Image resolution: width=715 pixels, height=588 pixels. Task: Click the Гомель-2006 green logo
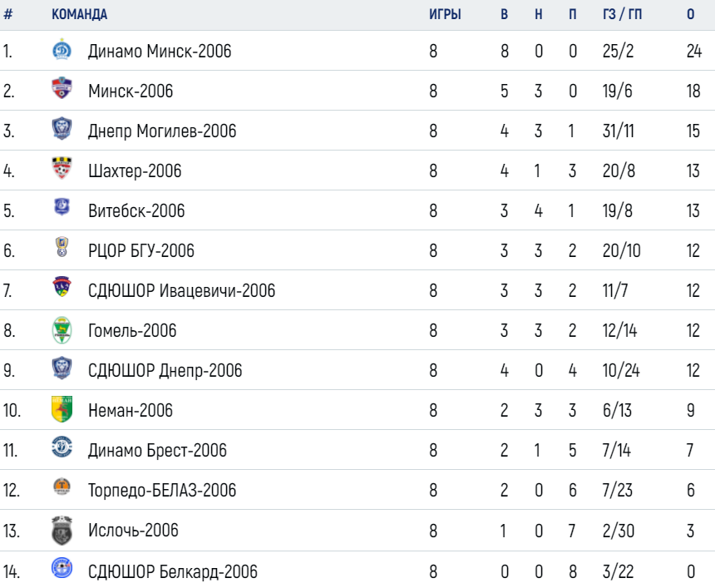[62, 330]
